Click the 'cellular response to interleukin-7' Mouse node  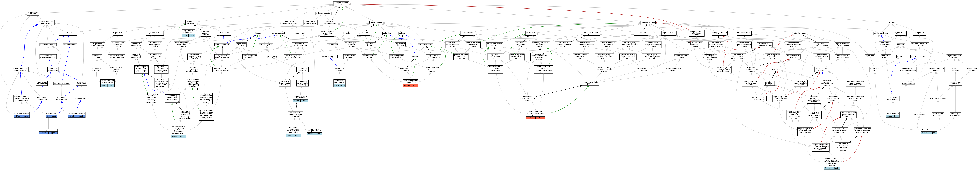[x=107, y=83]
